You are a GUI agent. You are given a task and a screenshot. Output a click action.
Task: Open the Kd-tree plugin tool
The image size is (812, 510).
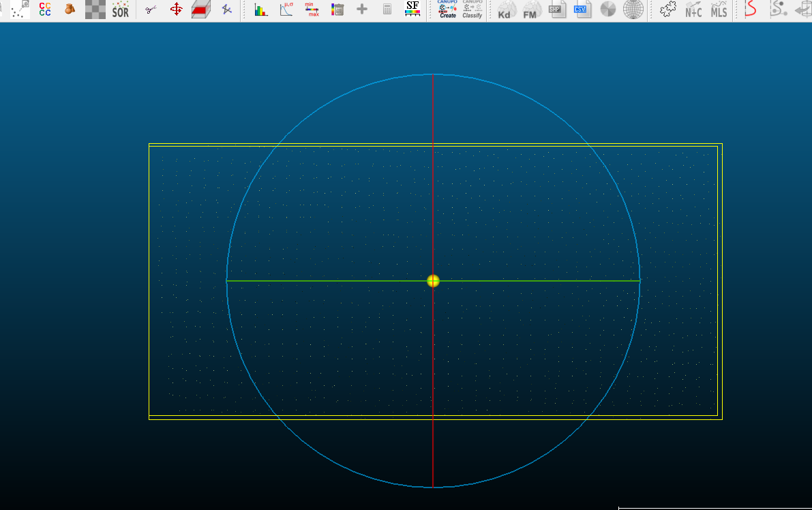(506, 10)
